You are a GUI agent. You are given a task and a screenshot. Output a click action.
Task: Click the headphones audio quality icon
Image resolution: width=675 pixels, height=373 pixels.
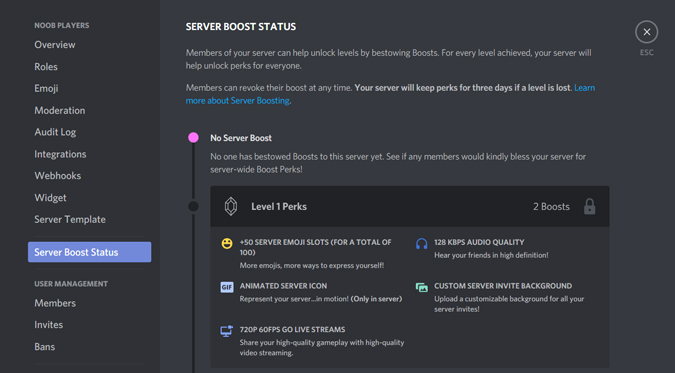point(421,244)
